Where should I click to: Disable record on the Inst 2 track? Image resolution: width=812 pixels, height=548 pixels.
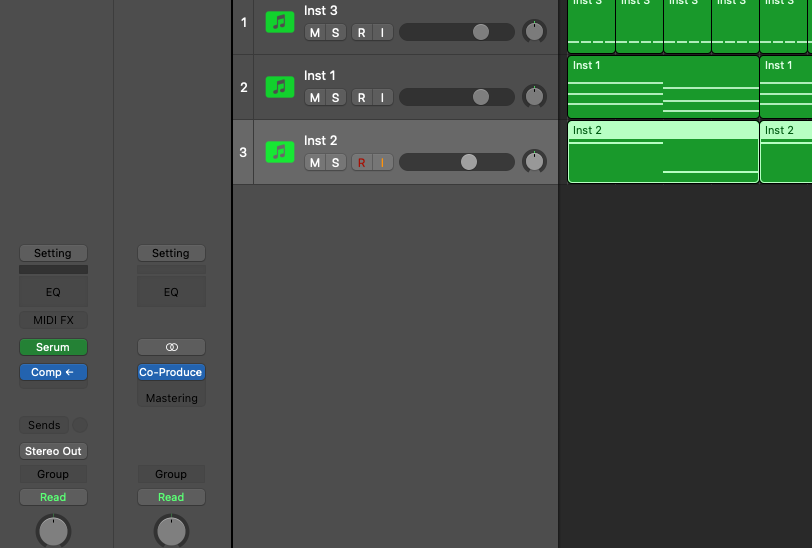pyautogui.click(x=361, y=163)
